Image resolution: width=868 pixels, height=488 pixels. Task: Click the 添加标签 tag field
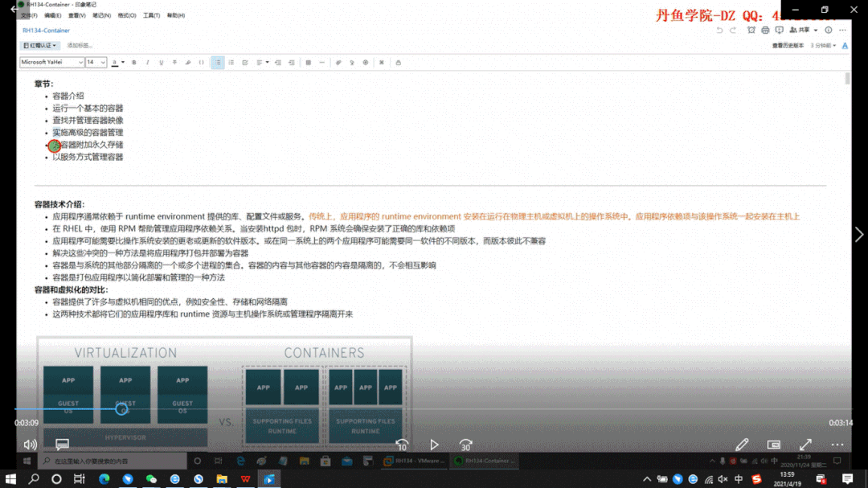tap(80, 45)
